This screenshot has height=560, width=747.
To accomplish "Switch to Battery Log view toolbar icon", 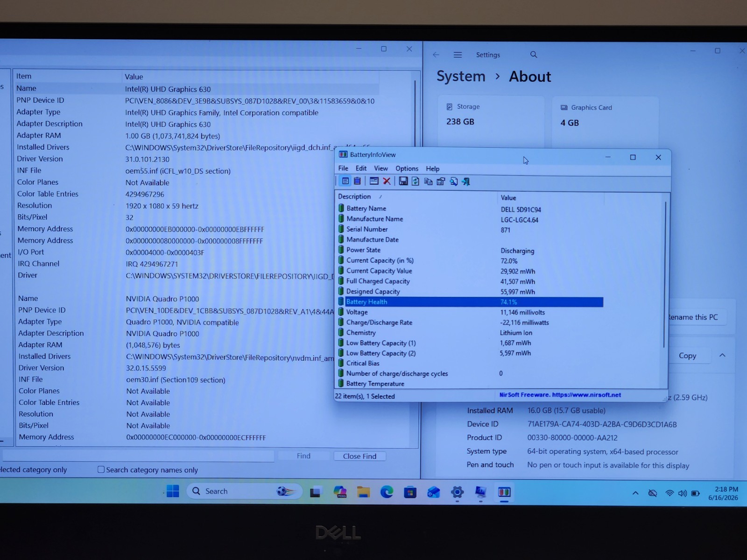I will (357, 181).
